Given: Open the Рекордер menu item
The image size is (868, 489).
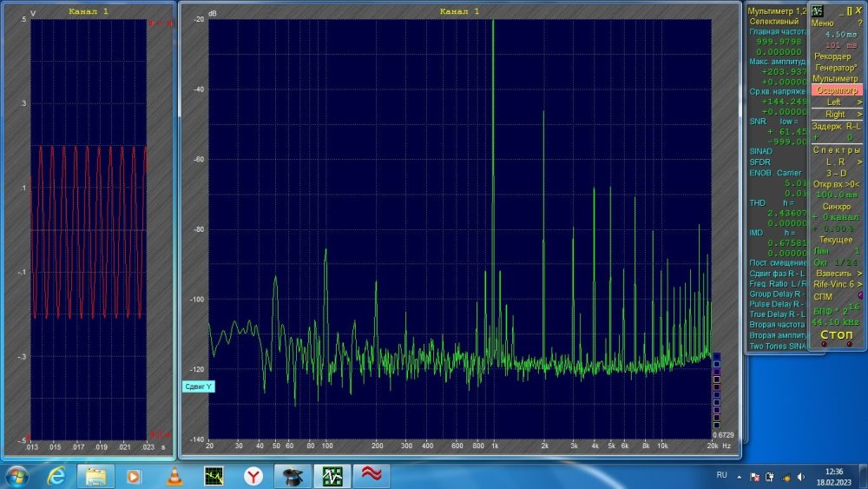Looking at the screenshot, I should [832, 56].
